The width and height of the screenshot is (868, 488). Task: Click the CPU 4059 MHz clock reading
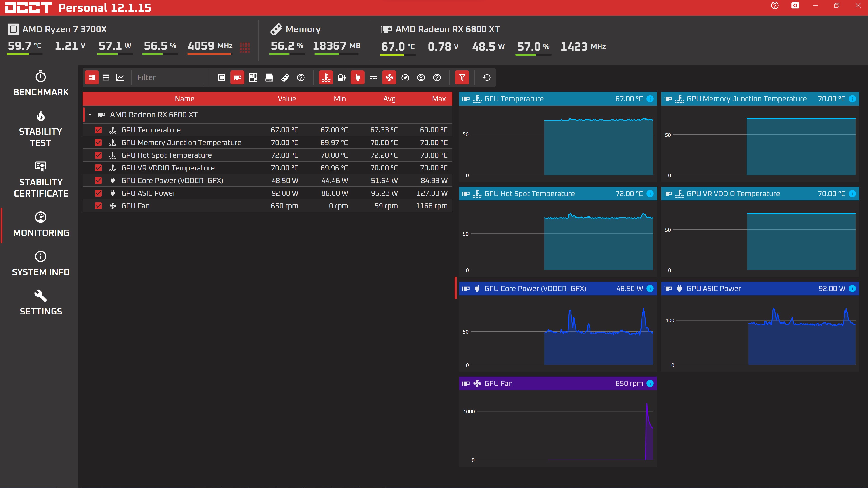(x=210, y=46)
